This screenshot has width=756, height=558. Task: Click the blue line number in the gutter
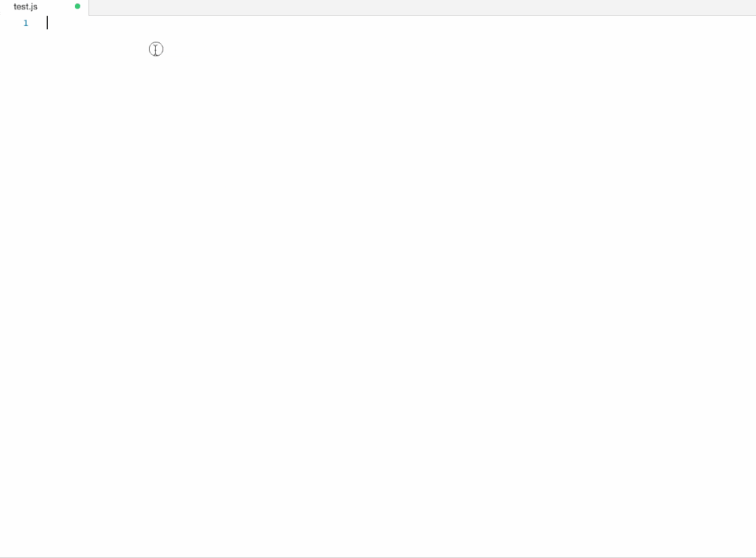[x=25, y=23]
